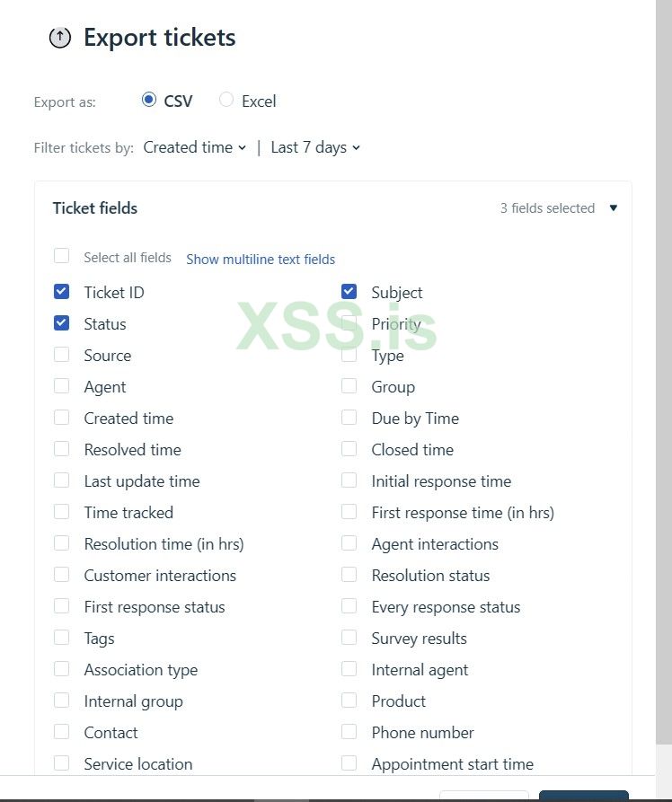This screenshot has height=802, width=672.
Task: Click the Show multiline text fields link
Action: [261, 260]
